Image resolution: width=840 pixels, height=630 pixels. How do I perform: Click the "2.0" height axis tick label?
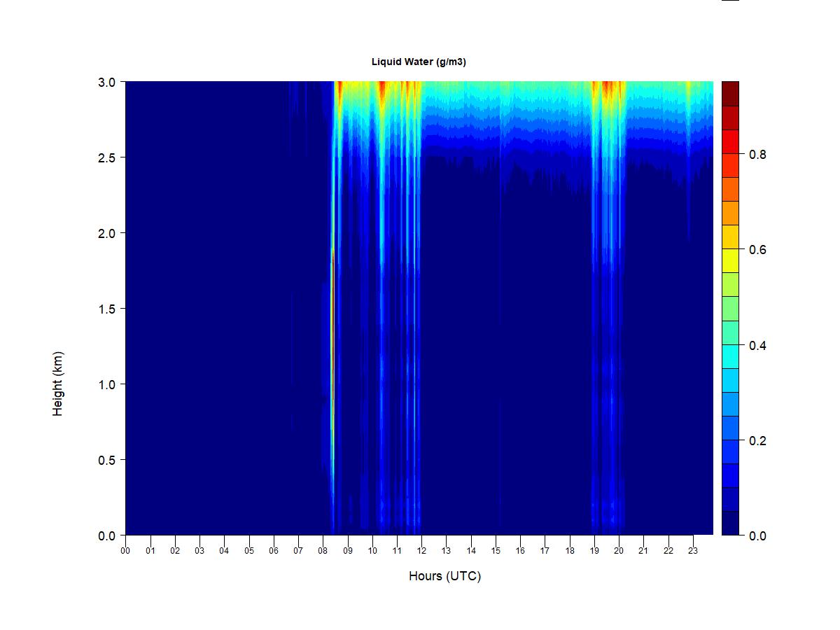point(107,233)
